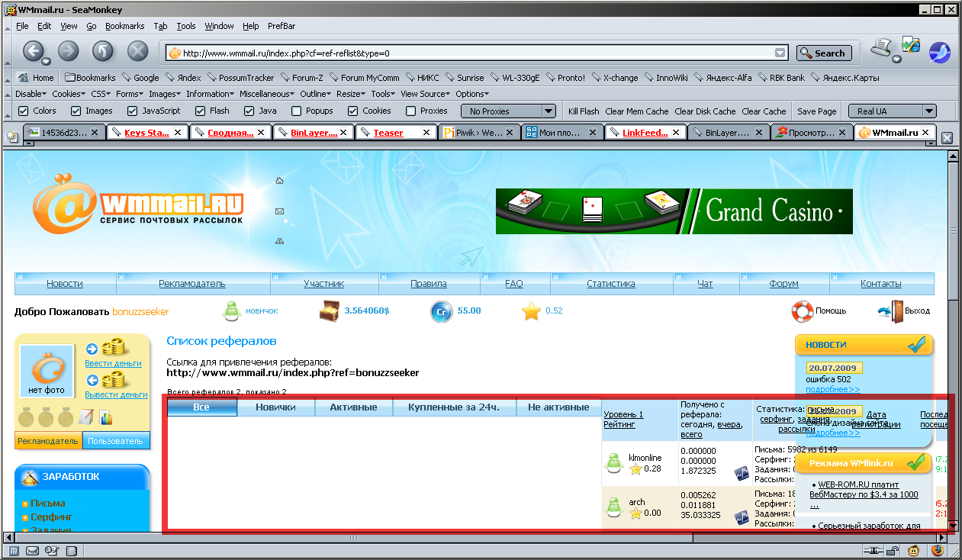Viewport: 962px width, 560px height.
Task: Open the Tools menu in the menu bar
Action: click(x=186, y=26)
